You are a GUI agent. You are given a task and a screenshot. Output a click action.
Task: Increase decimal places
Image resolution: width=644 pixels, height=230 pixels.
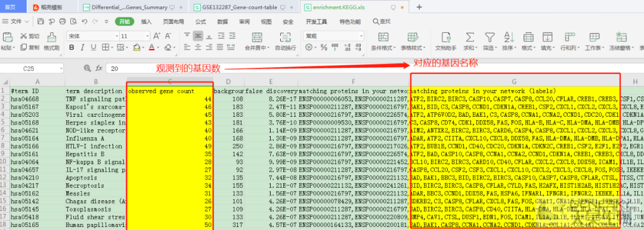(348, 47)
